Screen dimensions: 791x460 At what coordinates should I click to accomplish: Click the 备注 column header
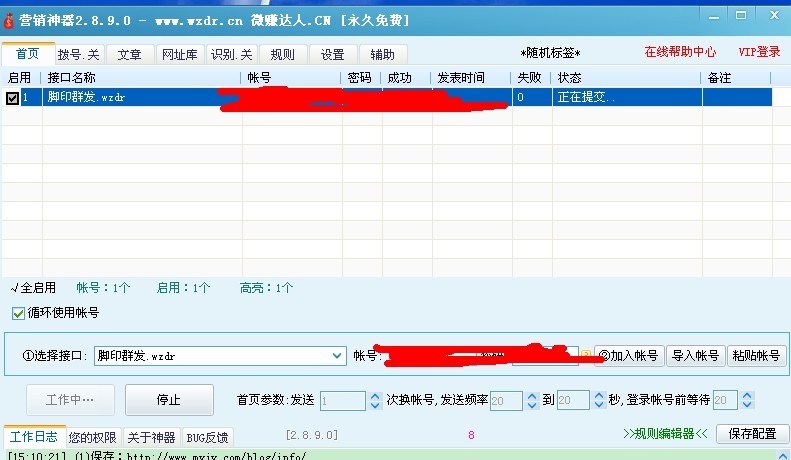[x=737, y=78]
